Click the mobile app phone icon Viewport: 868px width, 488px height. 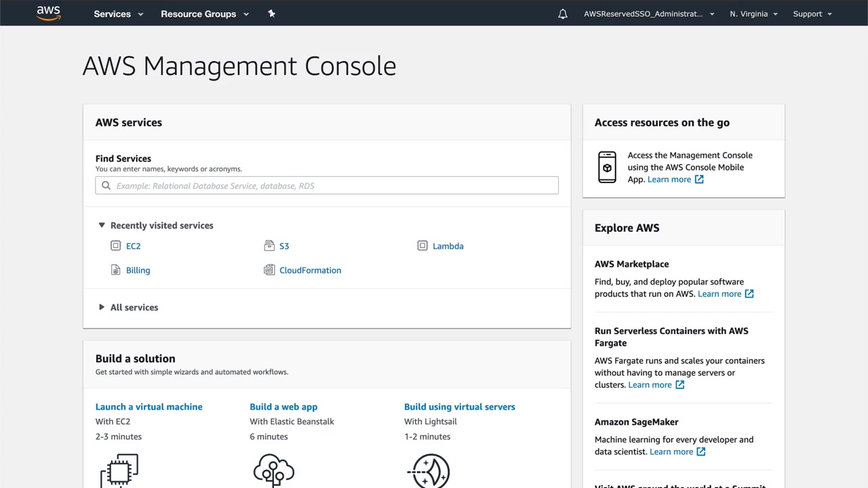point(607,167)
